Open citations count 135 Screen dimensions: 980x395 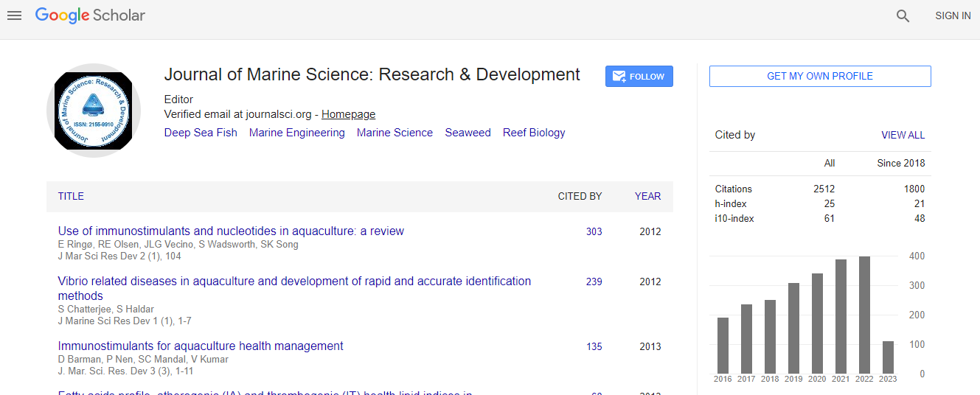(x=594, y=346)
